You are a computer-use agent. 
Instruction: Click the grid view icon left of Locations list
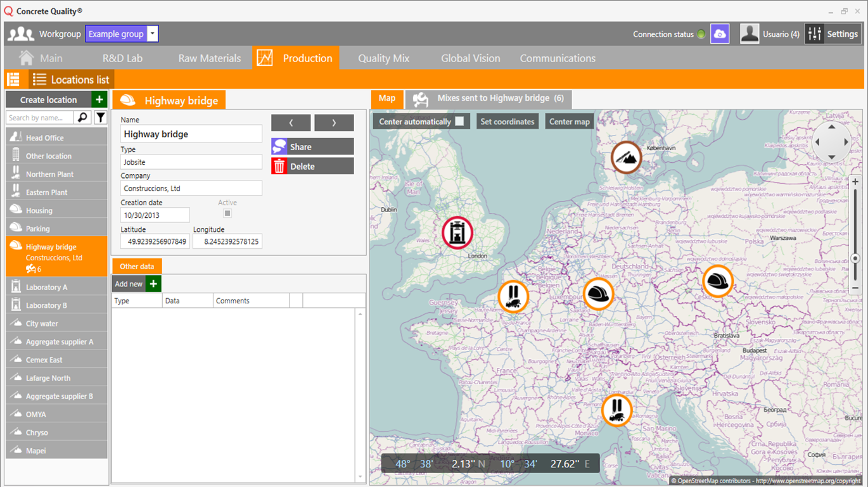13,79
